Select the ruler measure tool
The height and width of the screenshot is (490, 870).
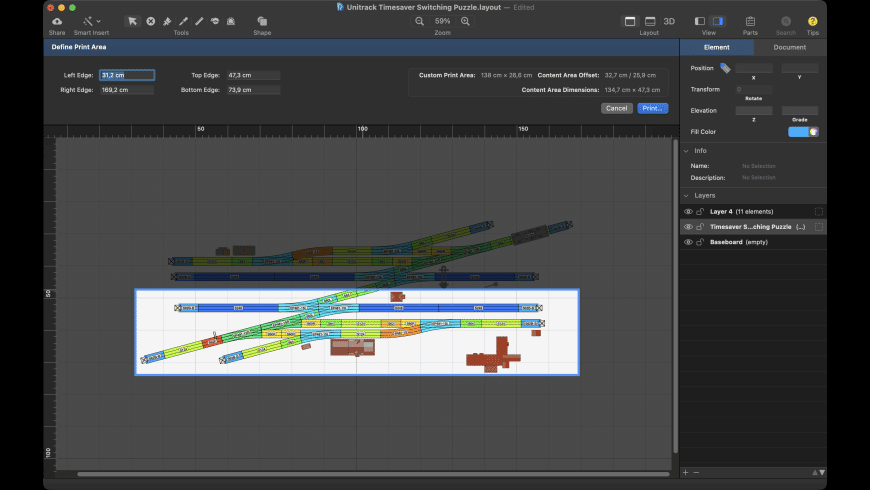[x=199, y=21]
